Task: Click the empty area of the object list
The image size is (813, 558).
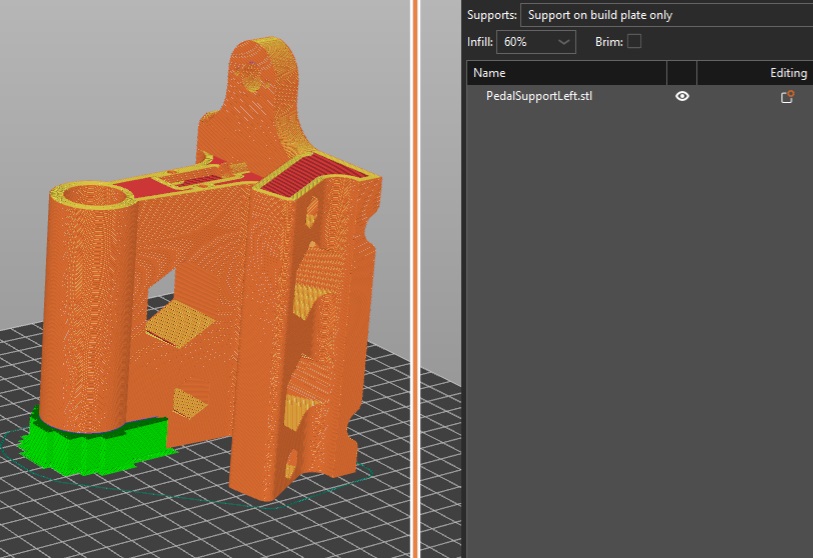Action: click(640, 320)
